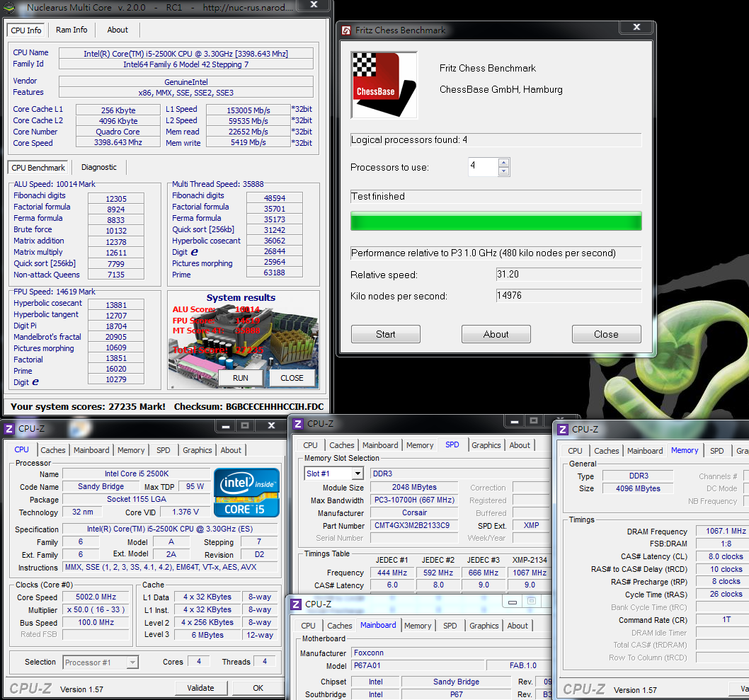Click the Kilo nodes per second value 14976

pos(568,296)
